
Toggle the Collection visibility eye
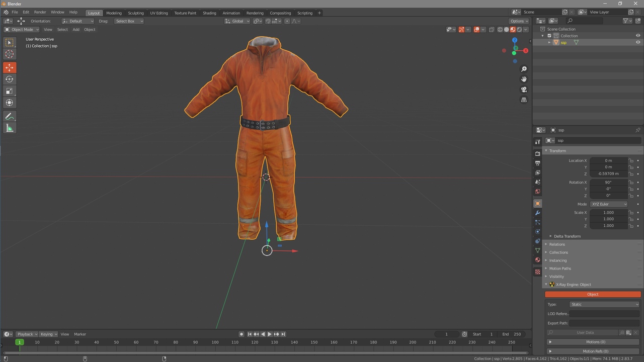tap(638, 36)
